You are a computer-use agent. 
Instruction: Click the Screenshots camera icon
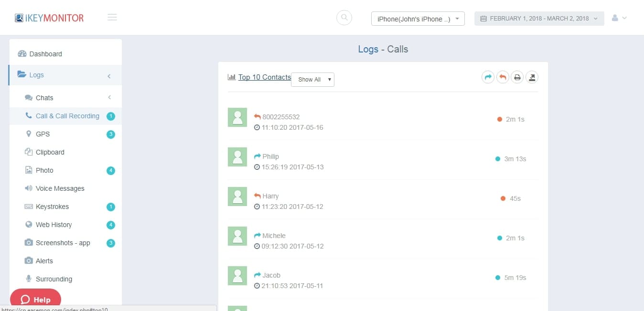(x=28, y=243)
